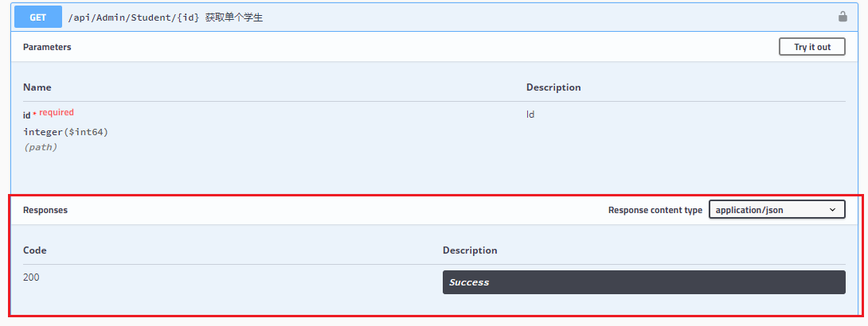The height and width of the screenshot is (326, 868).
Task: Click the Responses table Description column header
Action: point(470,250)
